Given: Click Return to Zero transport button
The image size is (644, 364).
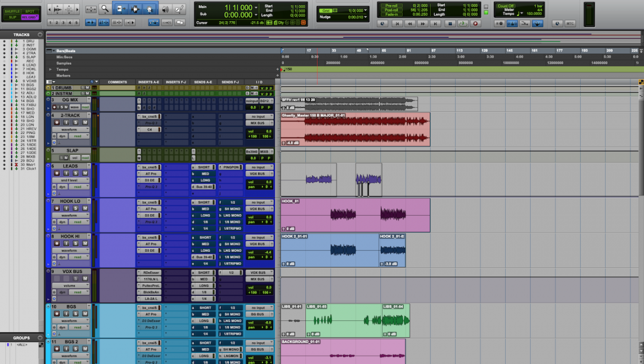Looking at the screenshot, I should (397, 24).
